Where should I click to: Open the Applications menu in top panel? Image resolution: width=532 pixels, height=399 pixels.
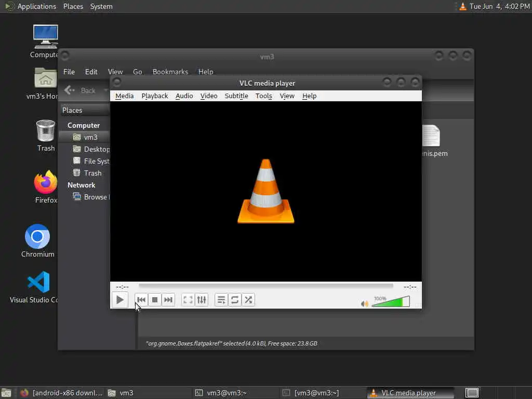pos(31,6)
